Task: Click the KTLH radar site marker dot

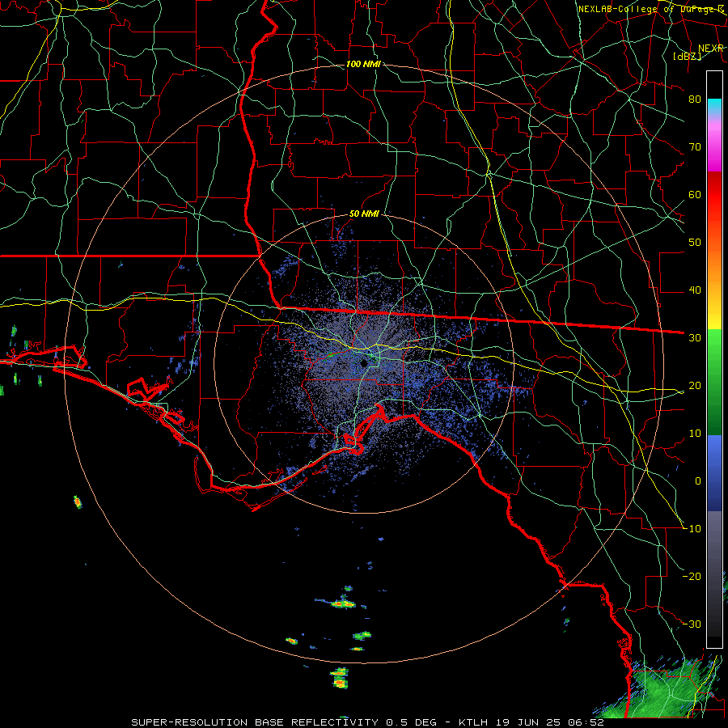Action: [365, 363]
